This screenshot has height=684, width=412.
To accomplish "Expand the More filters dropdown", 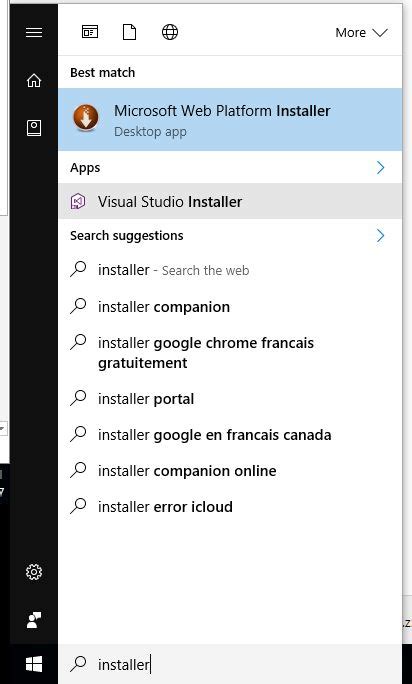I will pyautogui.click(x=361, y=32).
